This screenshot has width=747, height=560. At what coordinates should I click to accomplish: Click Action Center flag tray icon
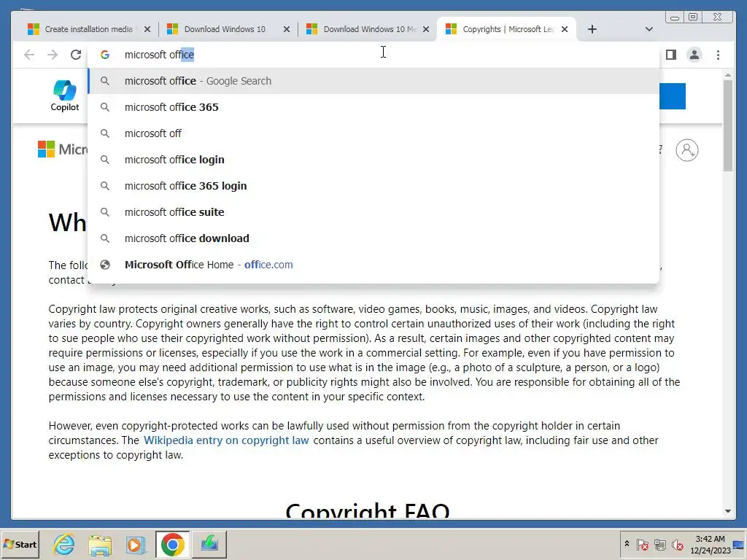pos(642,544)
